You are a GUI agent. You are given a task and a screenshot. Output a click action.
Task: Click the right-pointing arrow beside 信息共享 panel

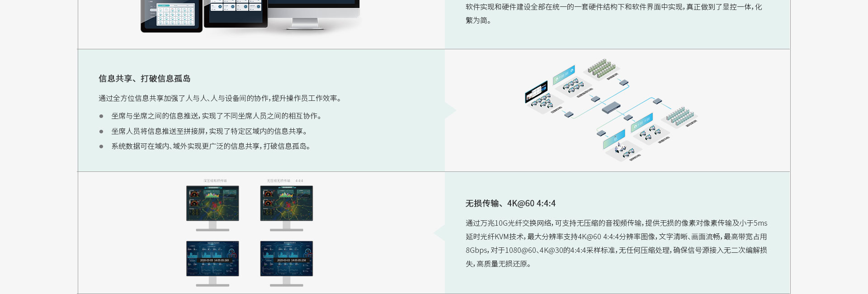tap(451, 110)
